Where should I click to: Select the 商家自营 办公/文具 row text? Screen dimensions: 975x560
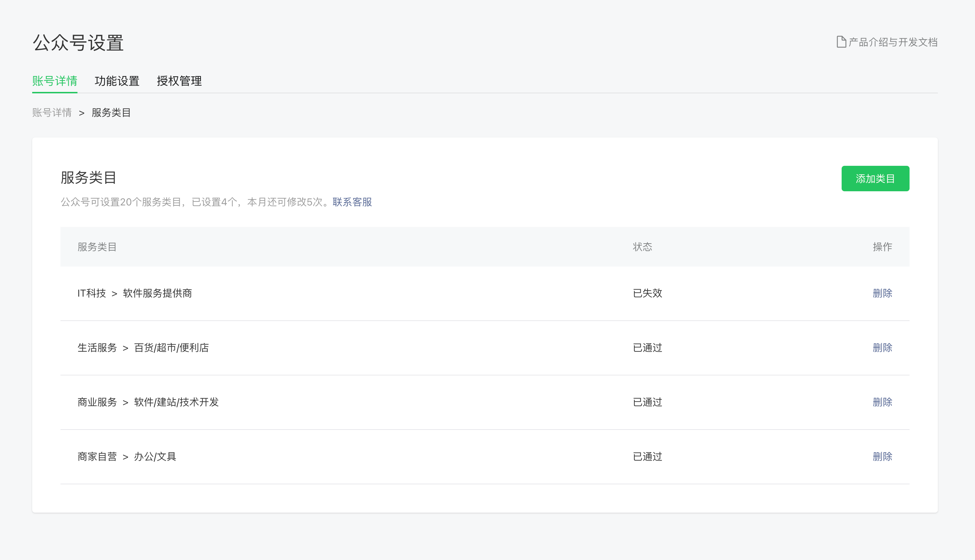(127, 456)
